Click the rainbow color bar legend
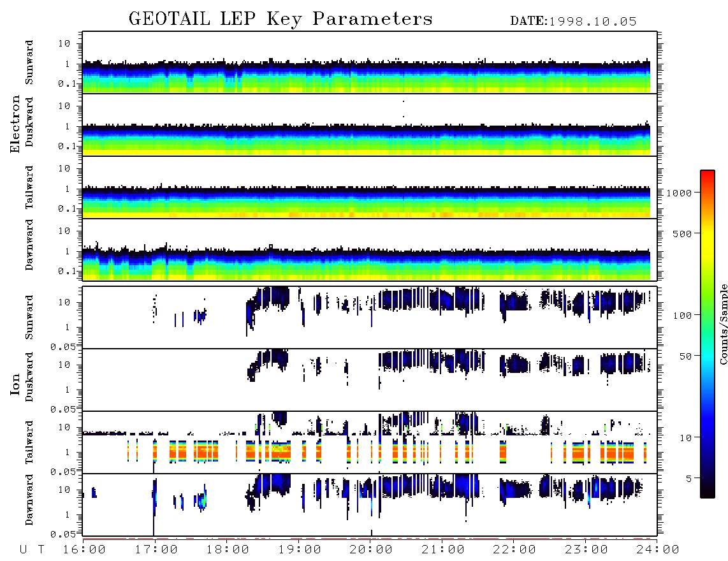Viewport: 728px width, 561px height. [707, 335]
